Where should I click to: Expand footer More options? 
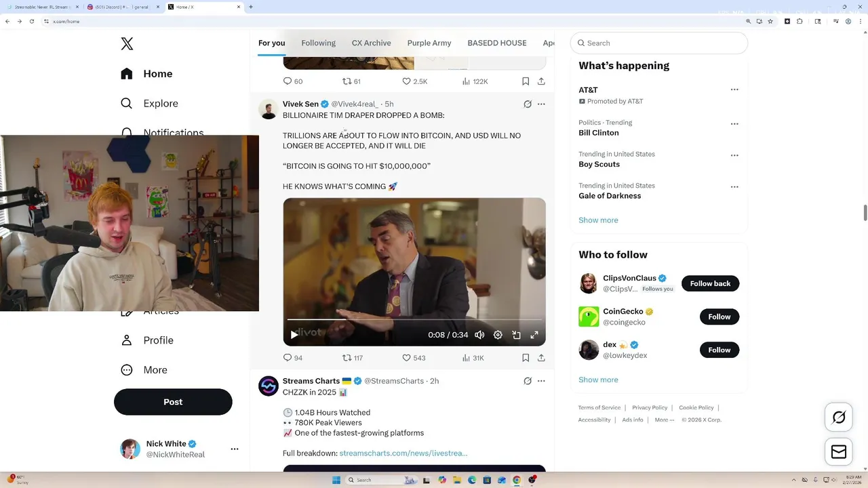click(665, 420)
